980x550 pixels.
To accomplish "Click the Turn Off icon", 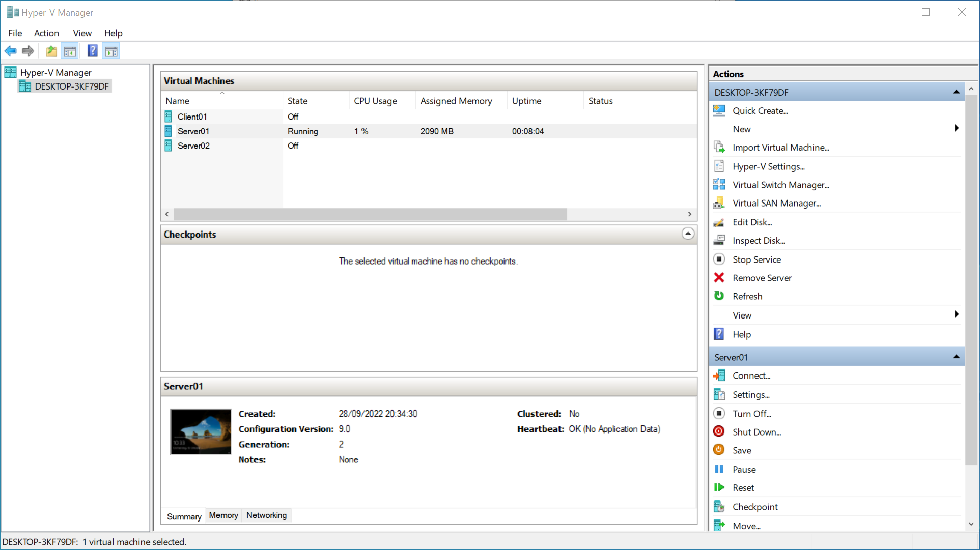I will pyautogui.click(x=719, y=413).
